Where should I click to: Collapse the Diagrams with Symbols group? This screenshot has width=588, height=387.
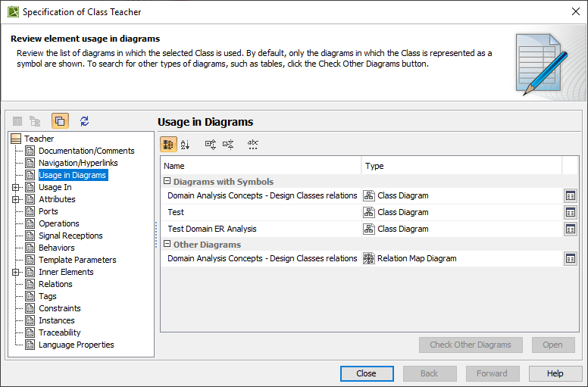click(167, 182)
